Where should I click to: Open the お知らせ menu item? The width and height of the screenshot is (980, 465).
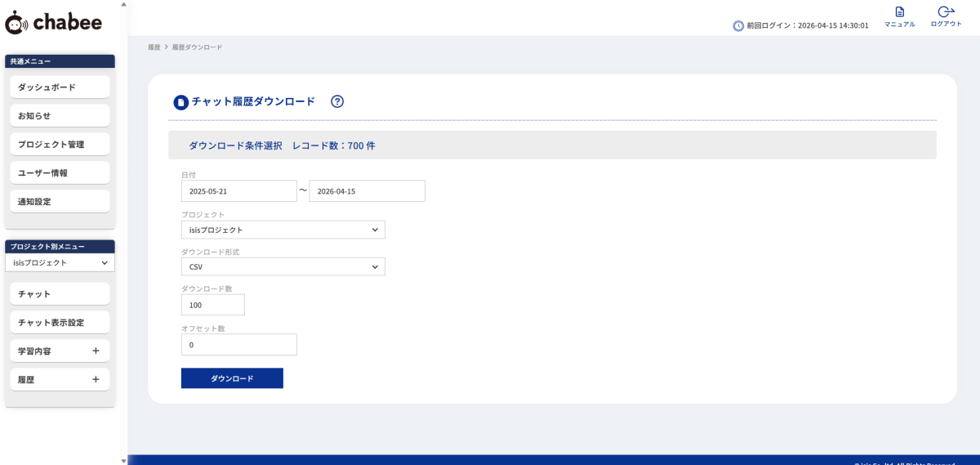click(60, 116)
